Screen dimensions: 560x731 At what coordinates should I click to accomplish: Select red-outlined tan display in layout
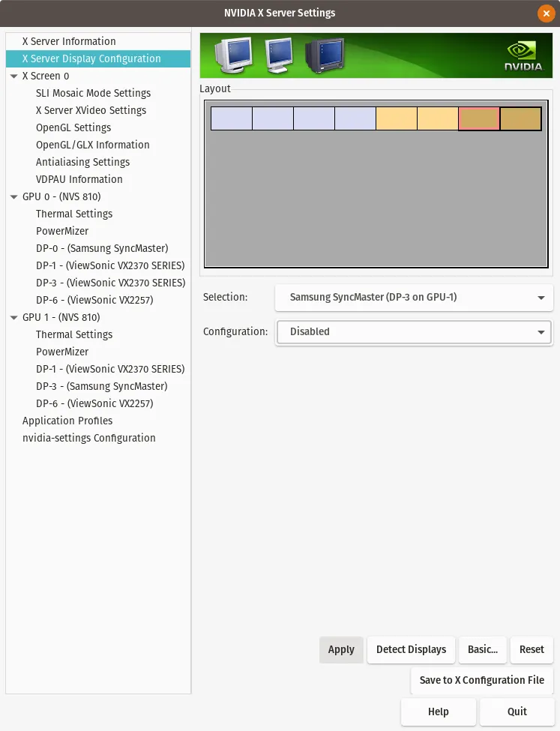(479, 118)
